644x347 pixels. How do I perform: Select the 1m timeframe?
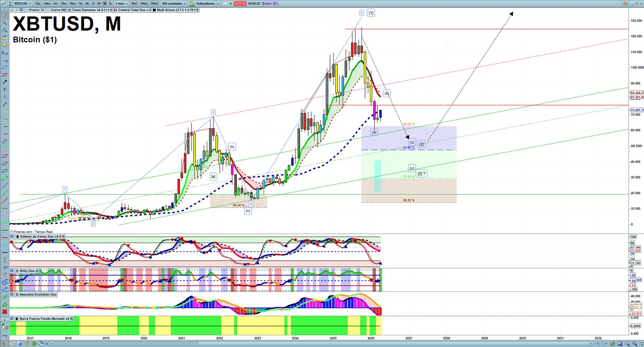pos(56,4)
